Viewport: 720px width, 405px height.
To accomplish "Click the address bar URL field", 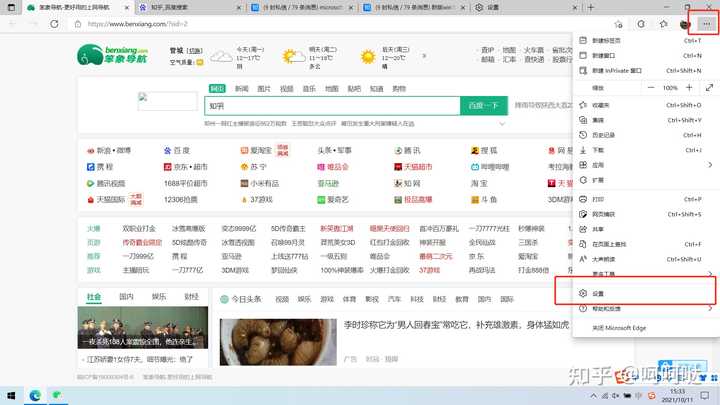I will [340, 24].
